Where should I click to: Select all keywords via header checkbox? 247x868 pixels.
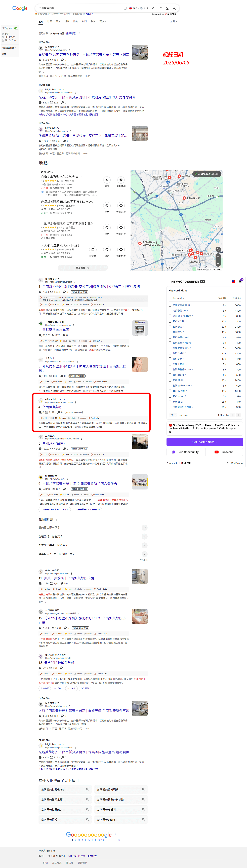[x=170, y=298]
